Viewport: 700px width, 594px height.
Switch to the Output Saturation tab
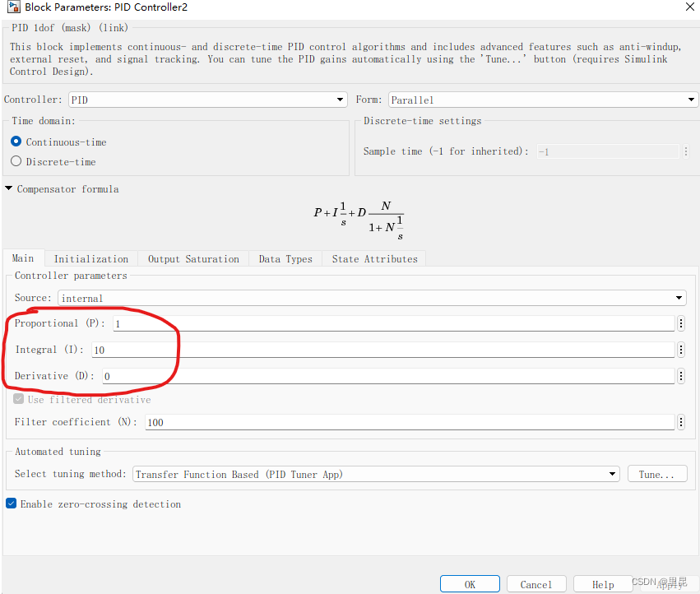[x=193, y=259]
